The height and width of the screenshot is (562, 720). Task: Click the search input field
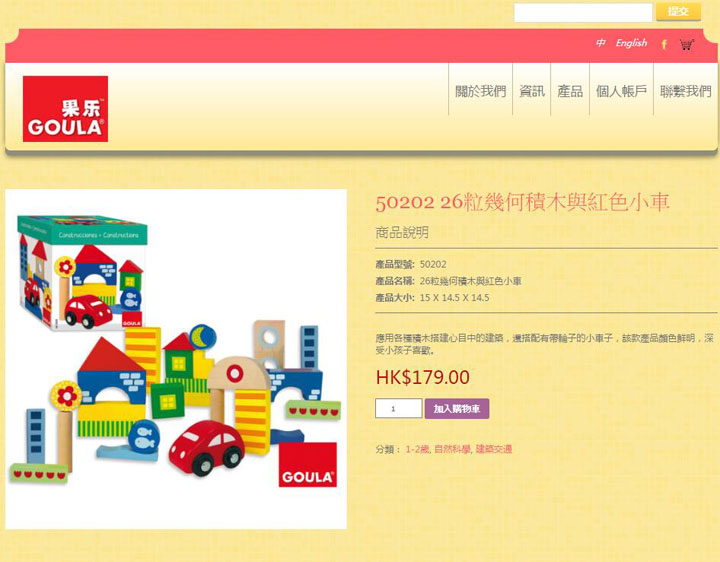[x=583, y=12]
